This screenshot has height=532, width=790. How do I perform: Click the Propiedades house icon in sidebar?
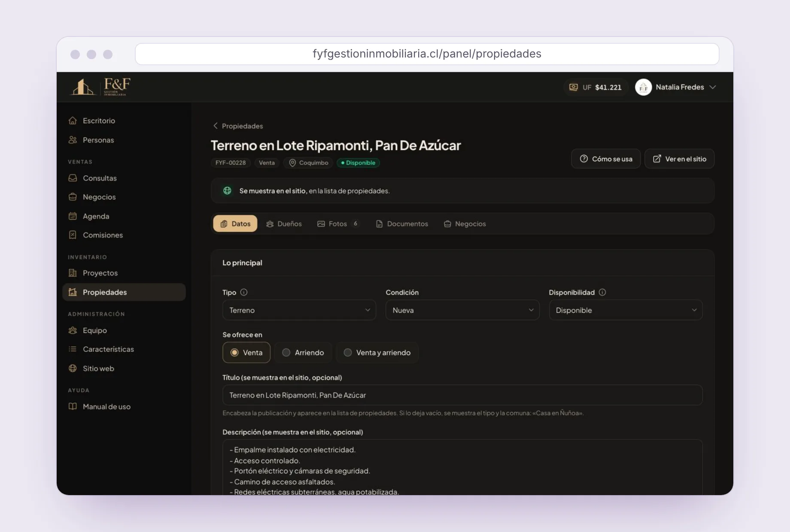coord(73,292)
